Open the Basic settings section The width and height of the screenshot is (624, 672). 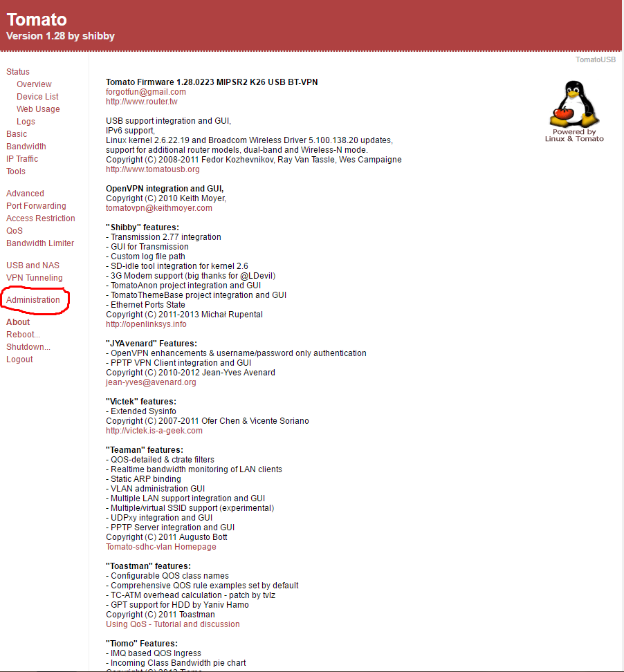click(x=17, y=133)
